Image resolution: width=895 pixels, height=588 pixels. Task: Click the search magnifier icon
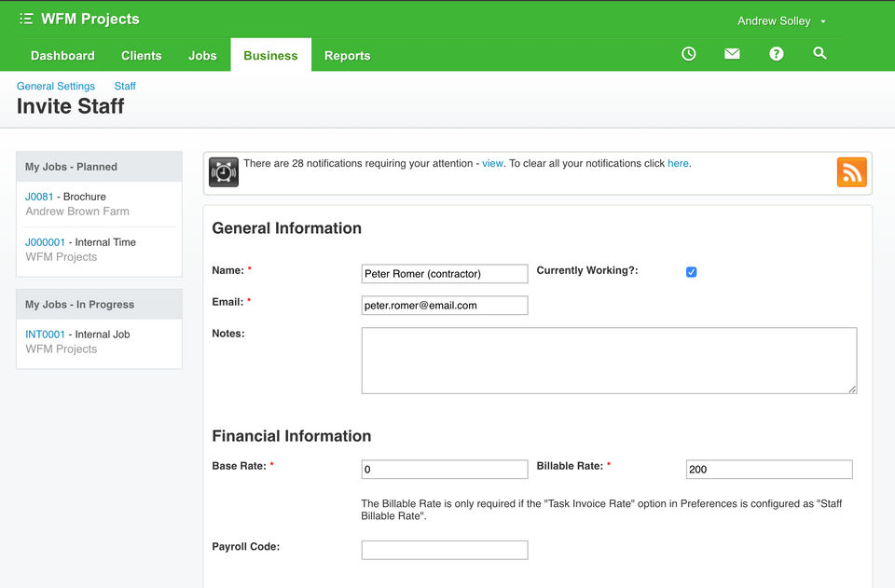819,54
